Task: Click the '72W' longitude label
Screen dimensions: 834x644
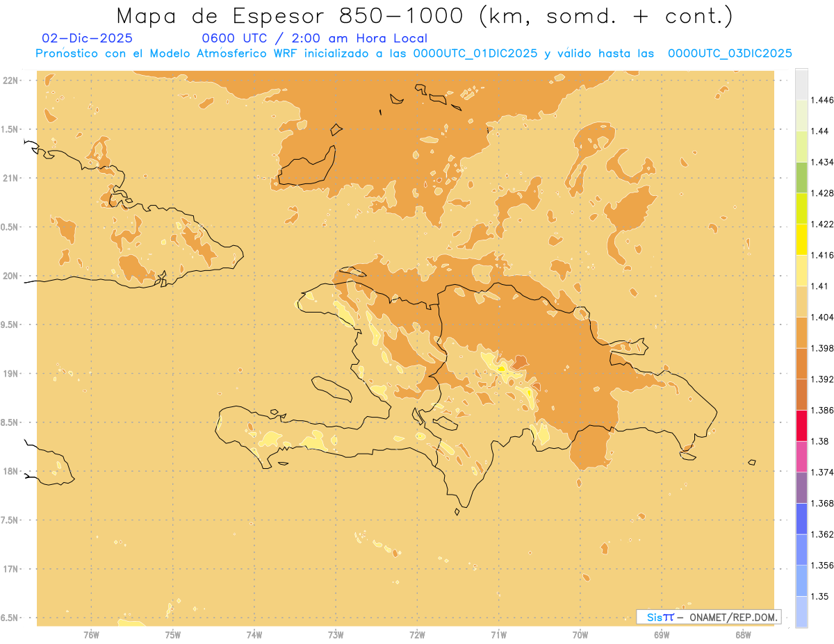Action: (417, 635)
